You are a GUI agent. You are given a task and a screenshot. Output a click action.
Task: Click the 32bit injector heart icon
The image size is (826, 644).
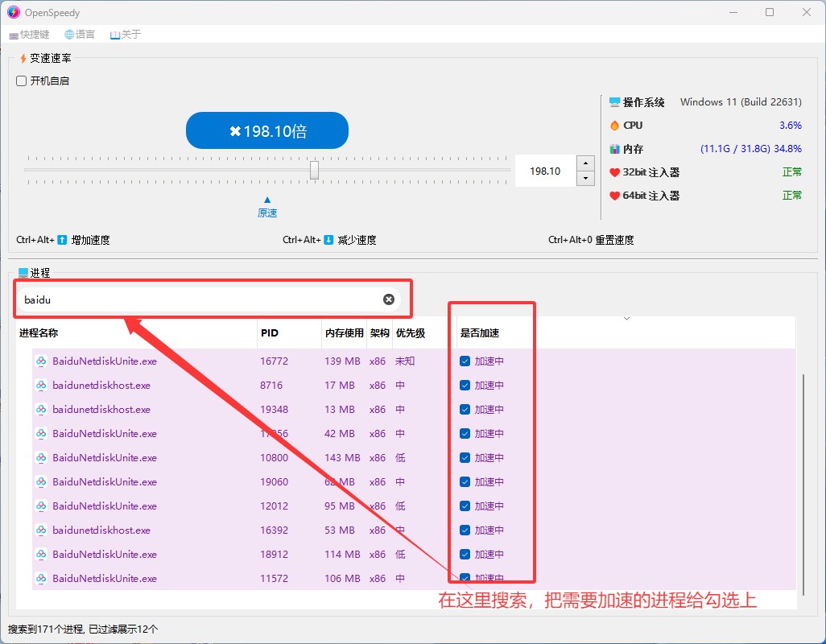615,172
